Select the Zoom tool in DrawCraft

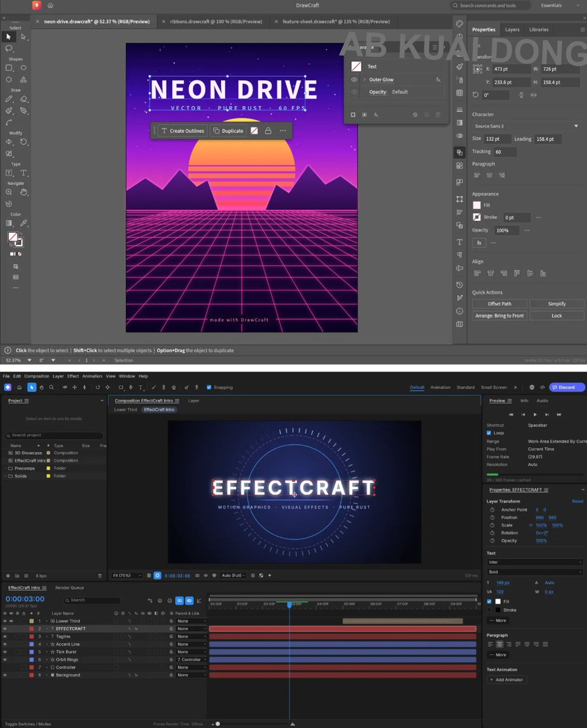click(x=9, y=192)
